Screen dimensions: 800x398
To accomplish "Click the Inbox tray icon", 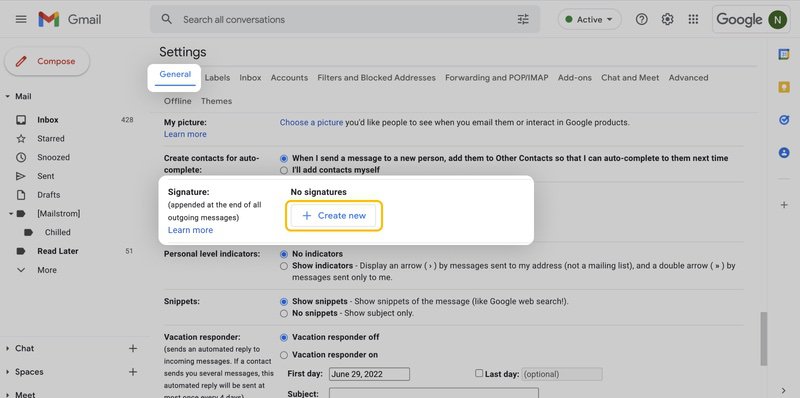I will 21,120.
